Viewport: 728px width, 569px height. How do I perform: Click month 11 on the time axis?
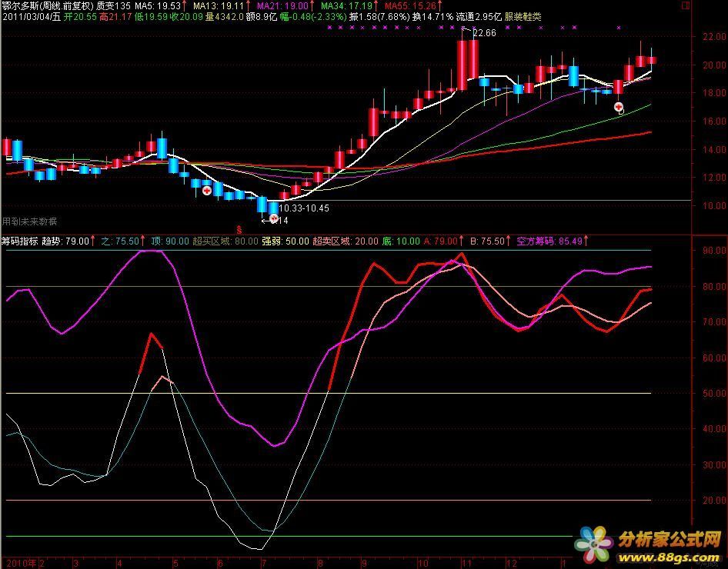(x=466, y=564)
